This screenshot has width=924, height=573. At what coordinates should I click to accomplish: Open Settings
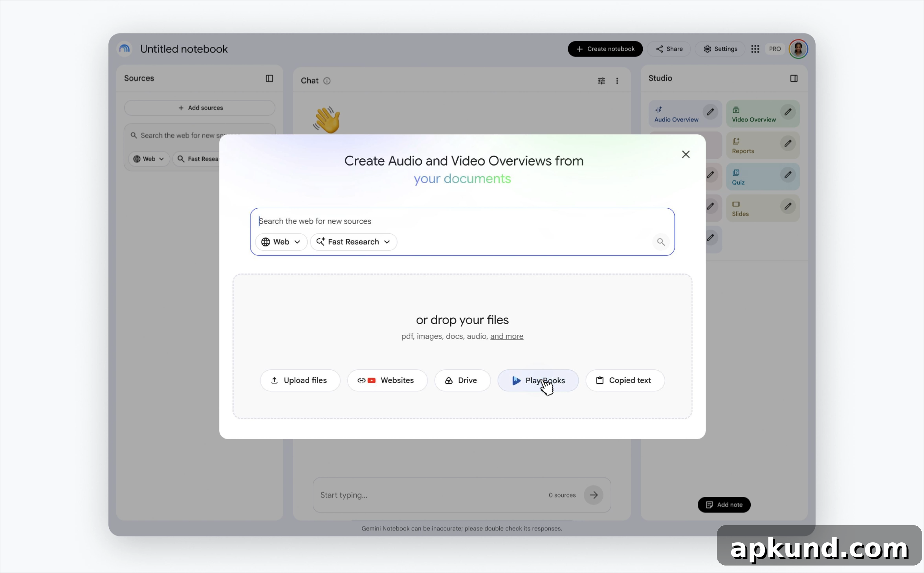point(720,49)
